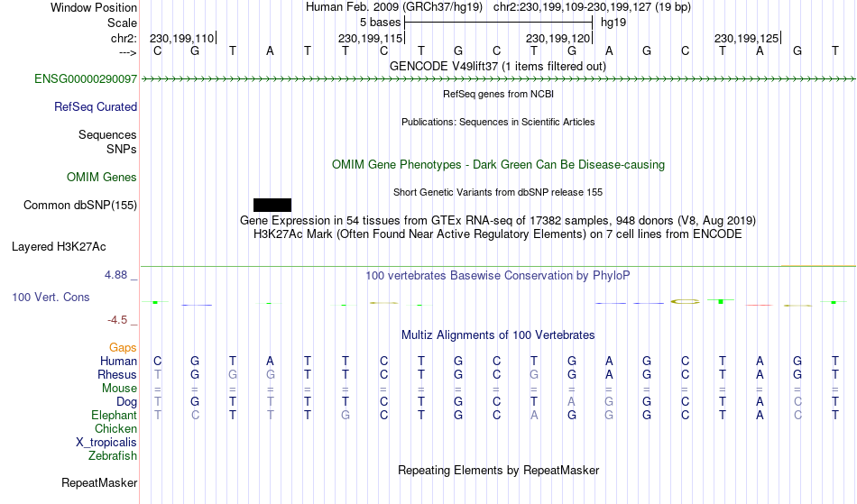The width and height of the screenshot is (857, 504).
Task: Click the H3K27Ac Mark ENCODE title
Action: (498, 234)
